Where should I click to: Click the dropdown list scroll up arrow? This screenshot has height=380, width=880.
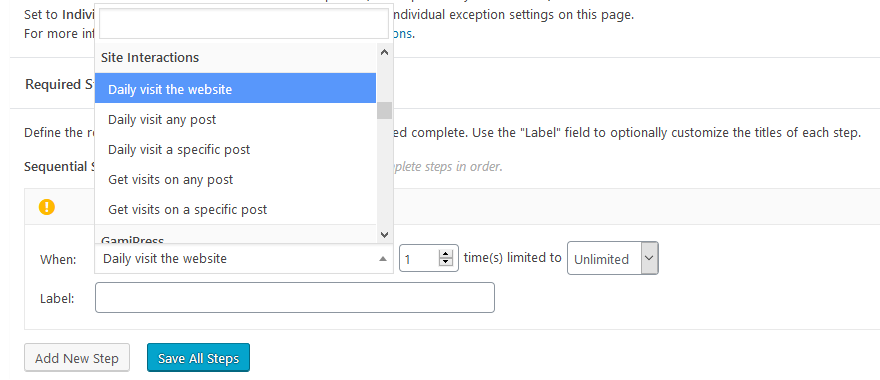click(384, 53)
